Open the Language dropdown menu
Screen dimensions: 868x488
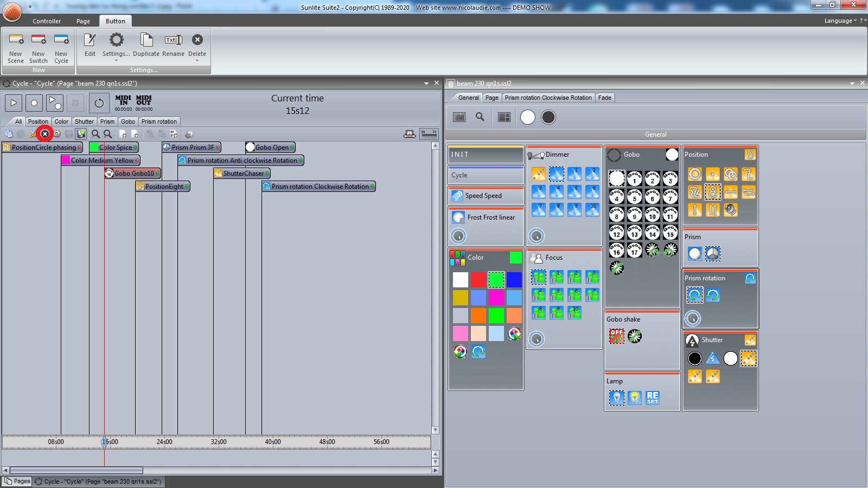click(x=840, y=21)
